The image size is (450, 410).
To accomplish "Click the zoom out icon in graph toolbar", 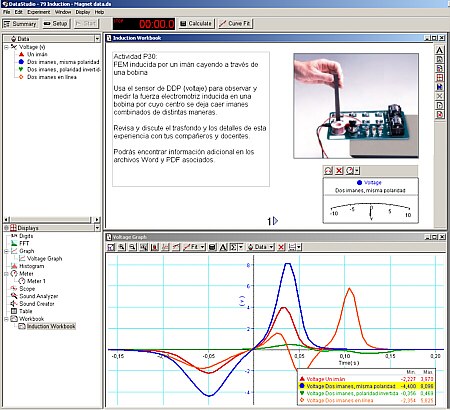I will [x=133, y=247].
